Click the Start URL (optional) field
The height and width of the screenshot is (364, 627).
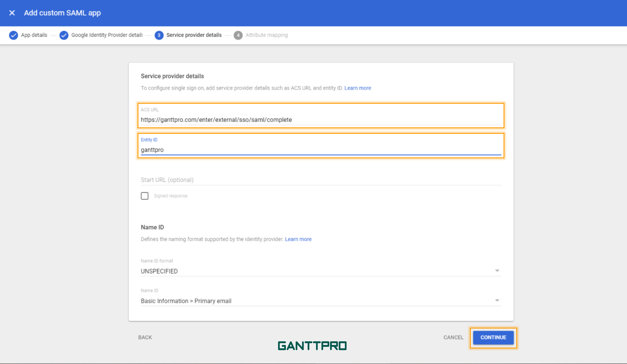tap(321, 180)
